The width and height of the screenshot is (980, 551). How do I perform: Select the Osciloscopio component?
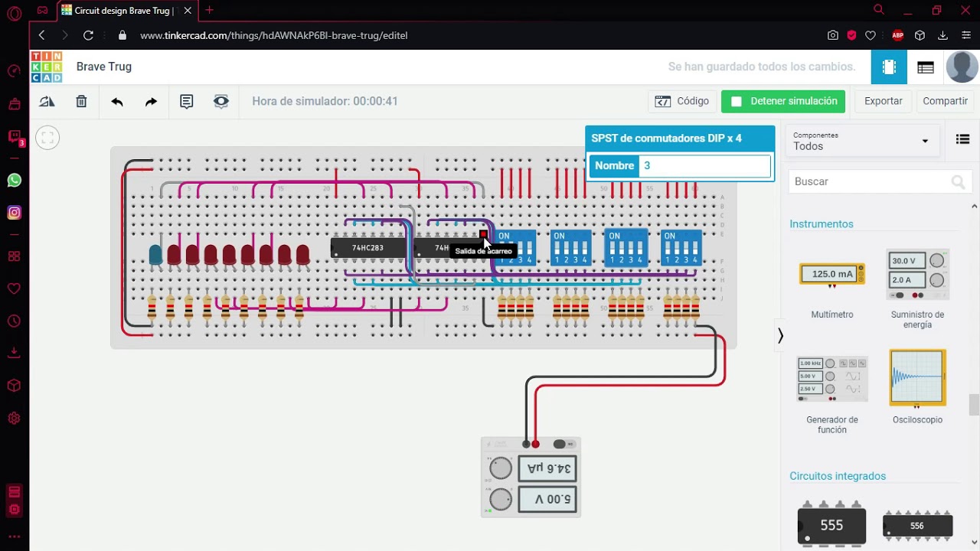point(917,388)
